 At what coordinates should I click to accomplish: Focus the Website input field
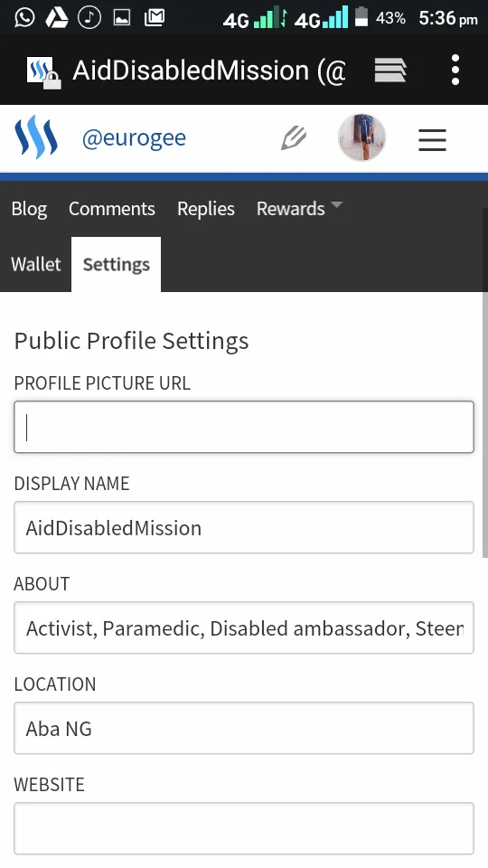point(244,828)
